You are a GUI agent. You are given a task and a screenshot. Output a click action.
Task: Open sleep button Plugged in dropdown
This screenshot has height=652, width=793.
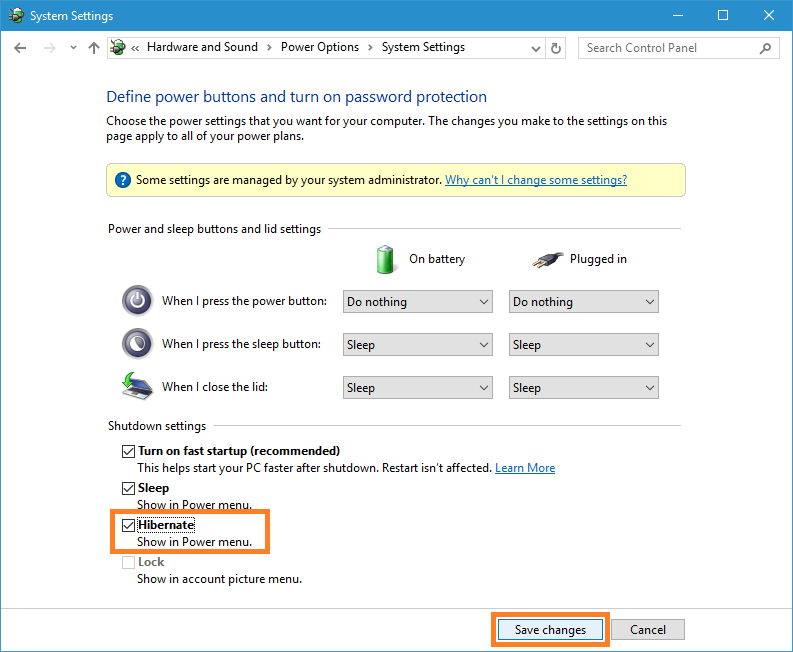point(584,345)
